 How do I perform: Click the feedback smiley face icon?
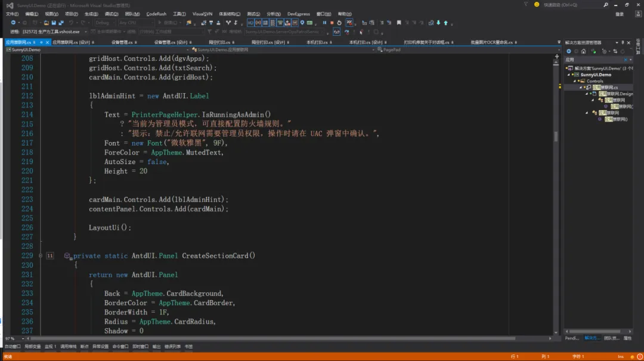(537, 5)
